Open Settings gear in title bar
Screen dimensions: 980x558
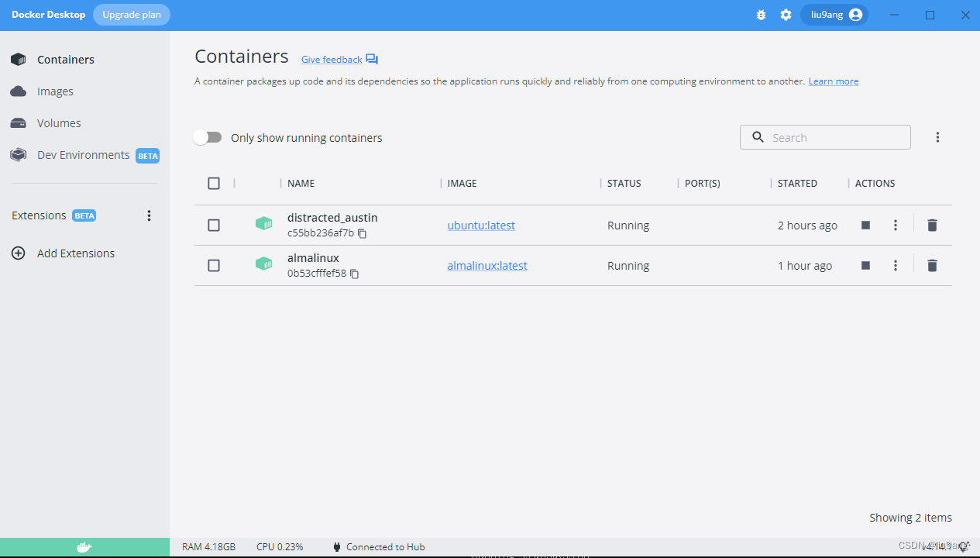point(786,15)
